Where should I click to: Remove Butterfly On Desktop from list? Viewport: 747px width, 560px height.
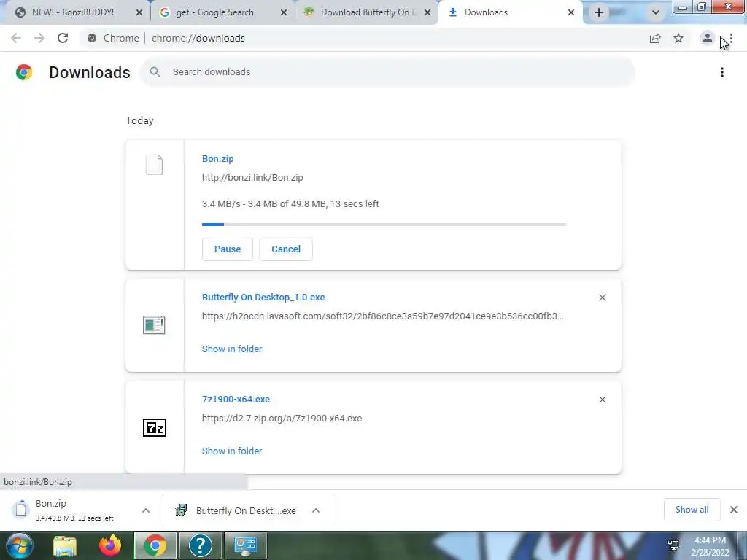(602, 297)
